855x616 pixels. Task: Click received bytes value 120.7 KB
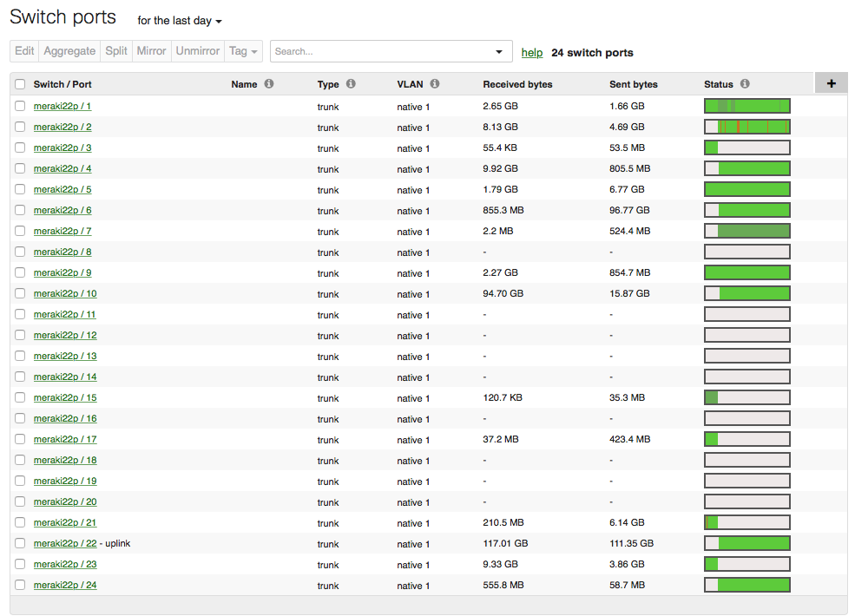click(x=503, y=397)
